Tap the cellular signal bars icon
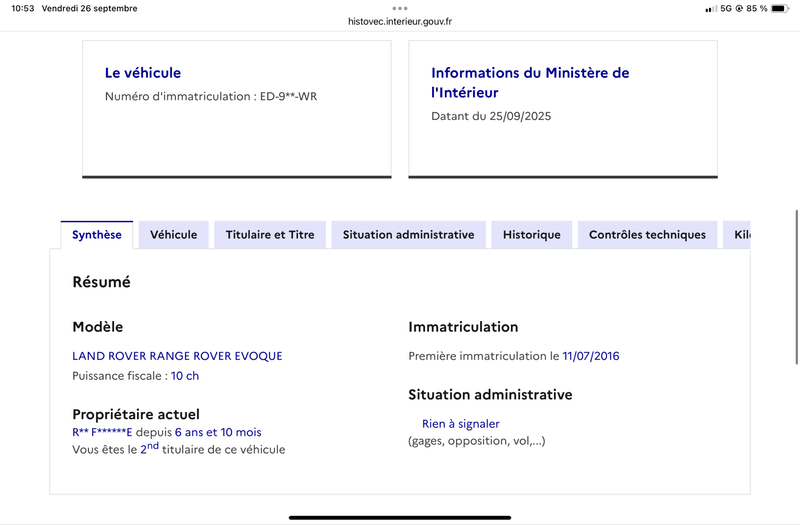The height and width of the screenshot is (525, 800). (x=711, y=9)
